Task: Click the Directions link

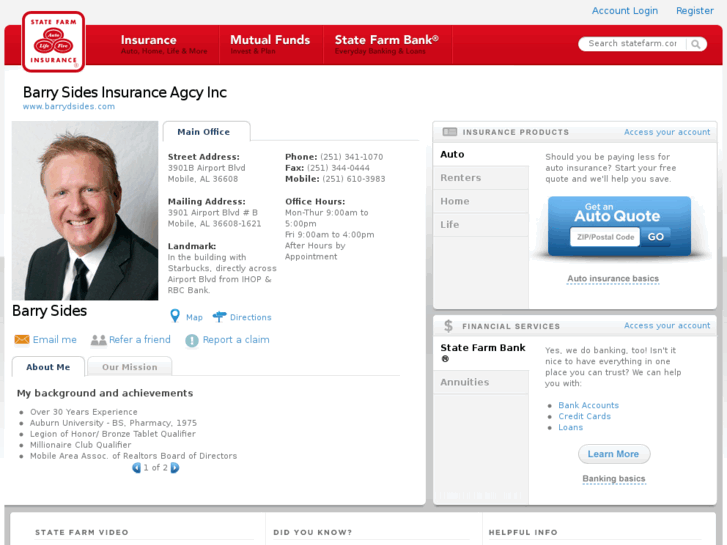Action: 251,317
